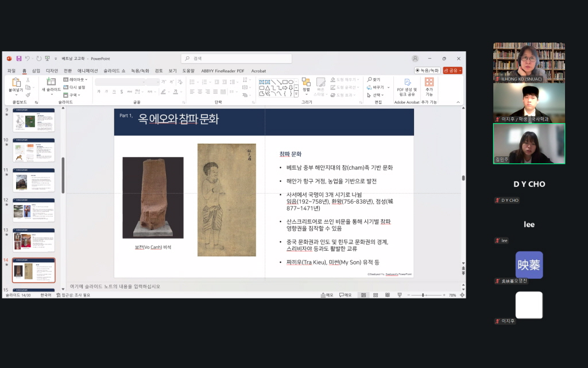Select slide 11 thumbnail
The height and width of the screenshot is (368, 588).
34,180
